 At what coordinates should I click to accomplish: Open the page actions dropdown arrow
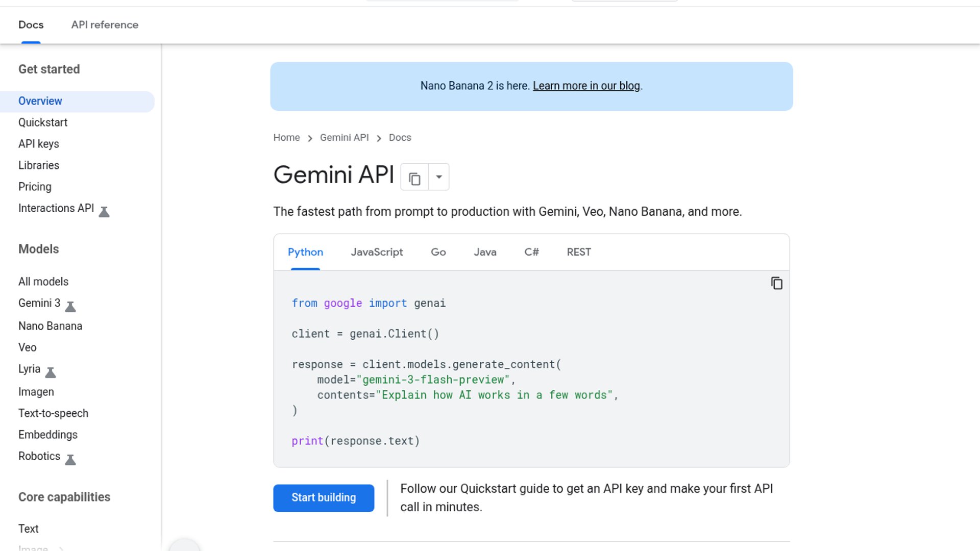[438, 177]
